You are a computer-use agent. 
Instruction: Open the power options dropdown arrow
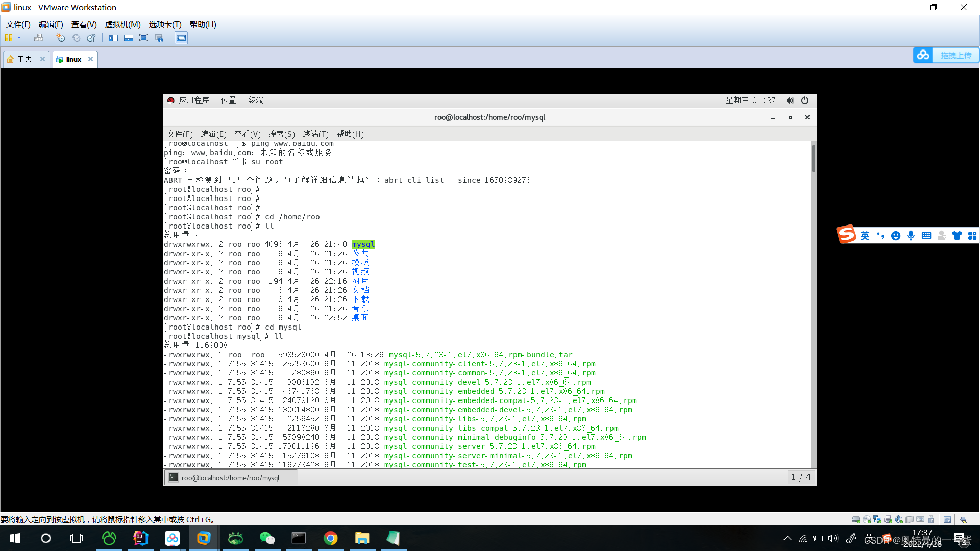coord(19,38)
